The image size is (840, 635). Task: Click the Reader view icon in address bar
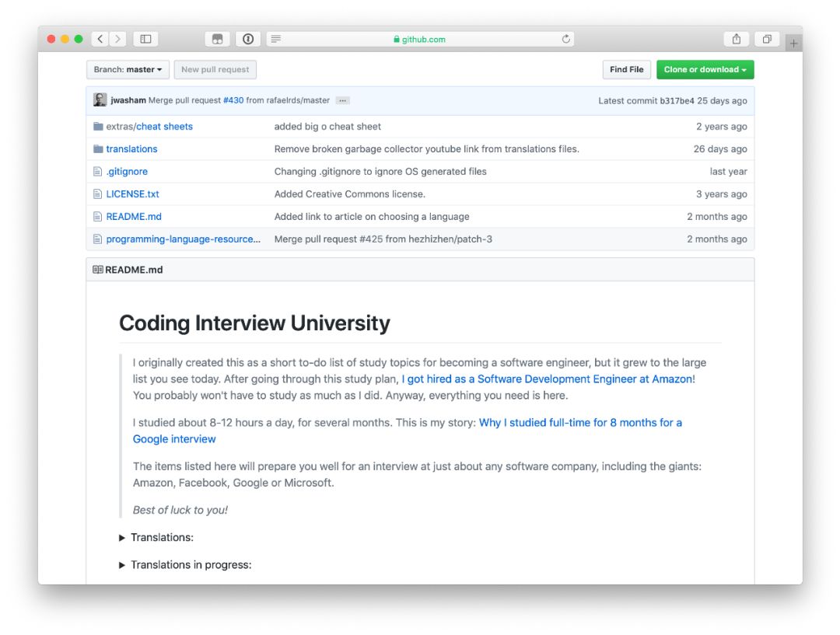tap(276, 39)
